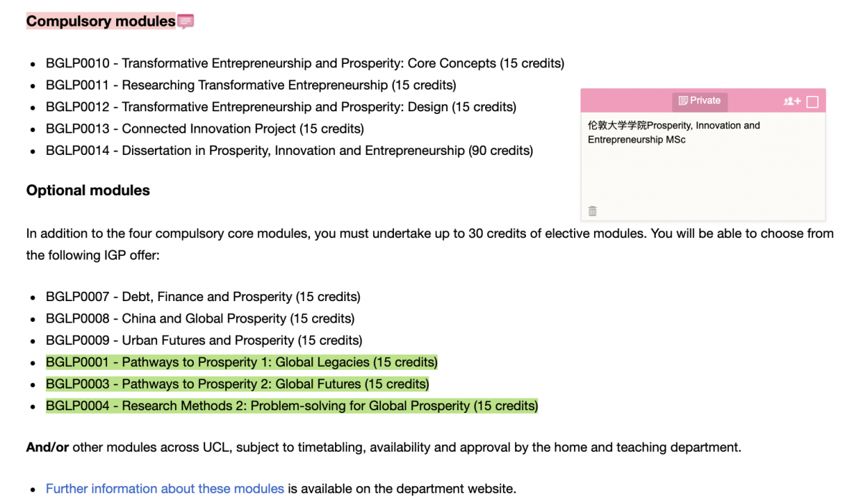
Task: Click the 'BGLP0013 - Connected Innovation Project' entry
Action: tap(205, 129)
